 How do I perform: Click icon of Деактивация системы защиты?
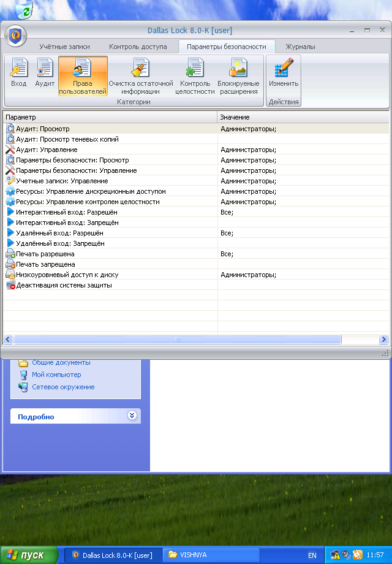pyautogui.click(x=10, y=285)
